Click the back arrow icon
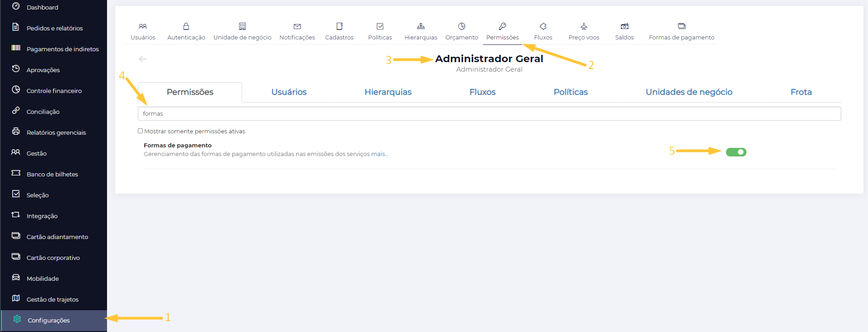This screenshot has width=868, height=332. (143, 59)
